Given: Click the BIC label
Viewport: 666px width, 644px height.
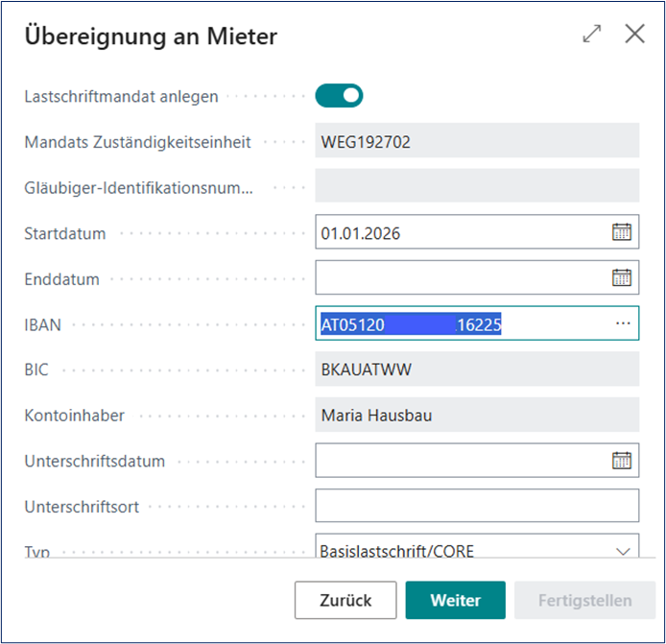Looking at the screenshot, I should click(36, 370).
